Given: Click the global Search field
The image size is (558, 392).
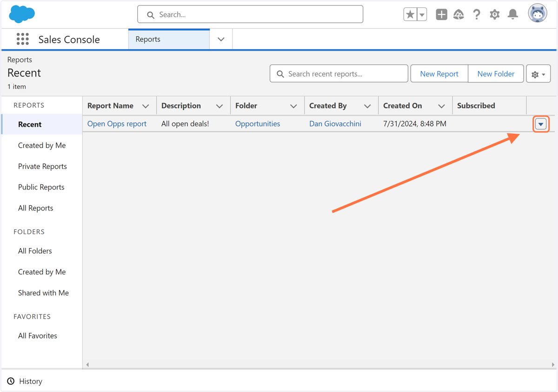Looking at the screenshot, I should tap(250, 14).
